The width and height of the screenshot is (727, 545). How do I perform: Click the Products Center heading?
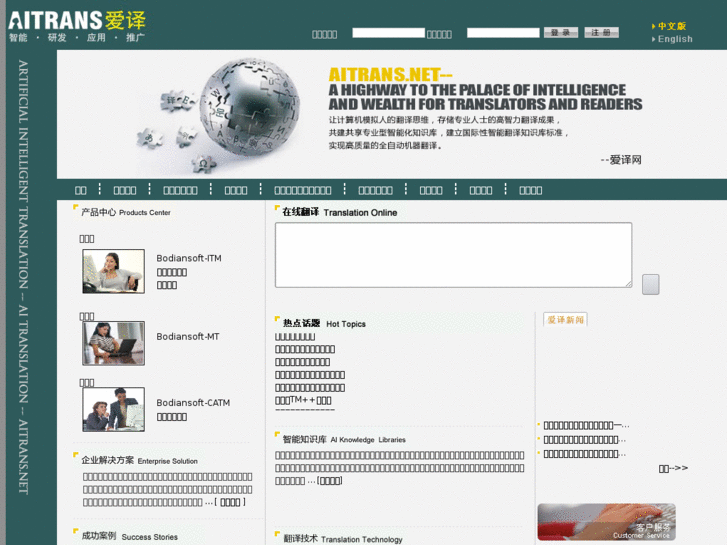pos(126,212)
